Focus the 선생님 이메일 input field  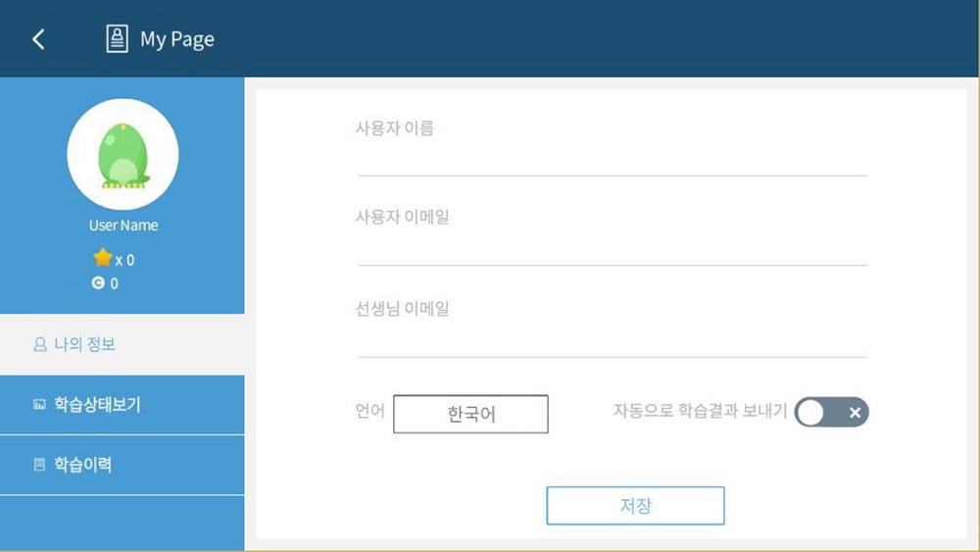pyautogui.click(x=612, y=340)
